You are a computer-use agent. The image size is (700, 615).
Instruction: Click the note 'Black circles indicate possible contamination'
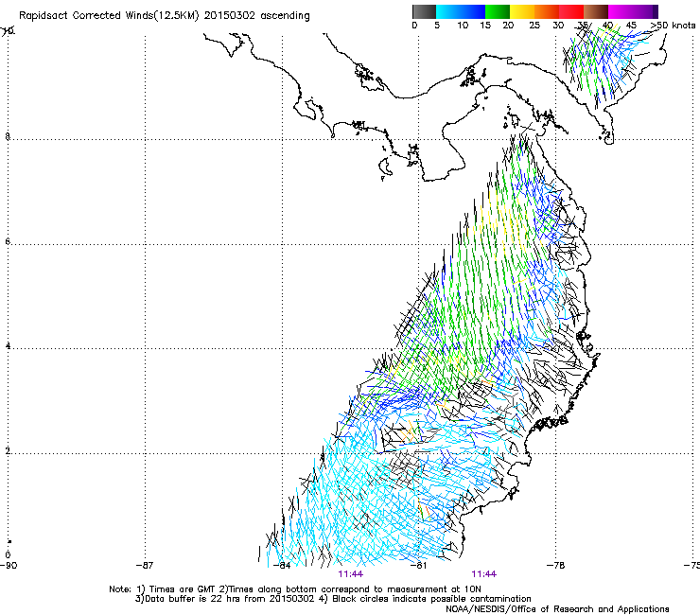431,599
